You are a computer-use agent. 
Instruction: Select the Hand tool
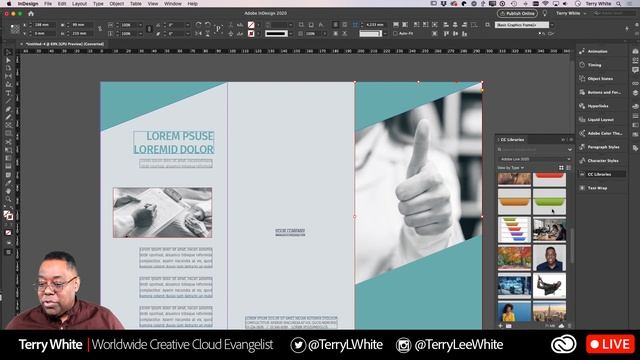tap(8, 191)
